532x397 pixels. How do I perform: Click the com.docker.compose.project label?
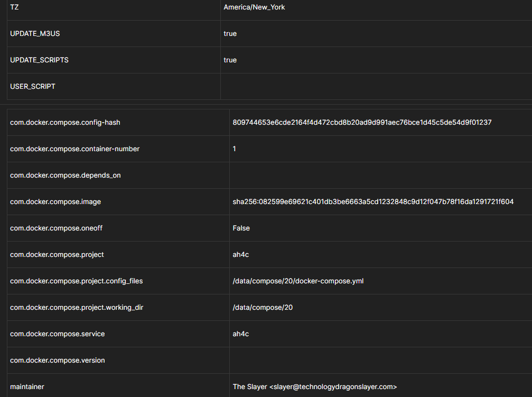coord(57,255)
